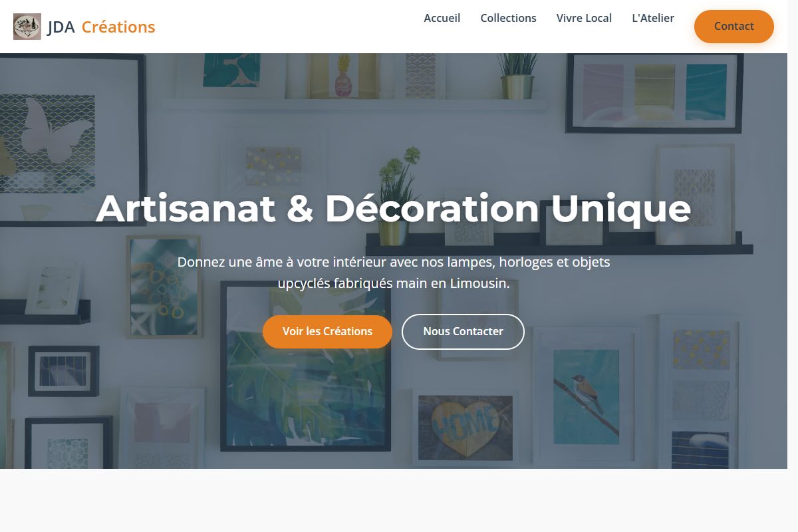Click the outlined Nous Contacter button
This screenshot has height=532, width=798.
[x=463, y=331]
